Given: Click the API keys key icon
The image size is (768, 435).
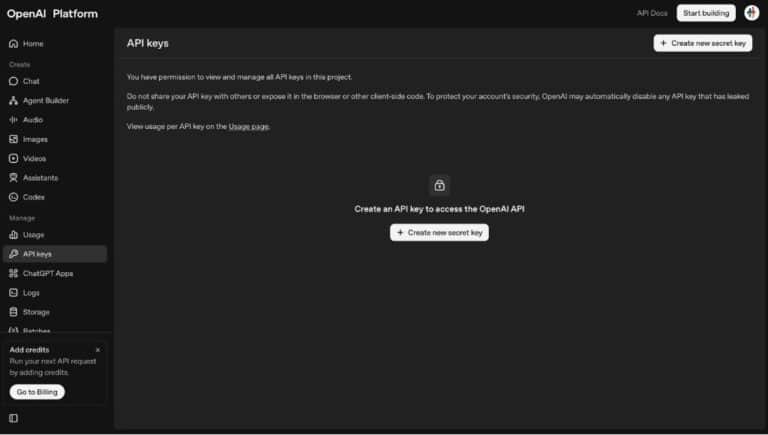Looking at the screenshot, I should coord(13,254).
